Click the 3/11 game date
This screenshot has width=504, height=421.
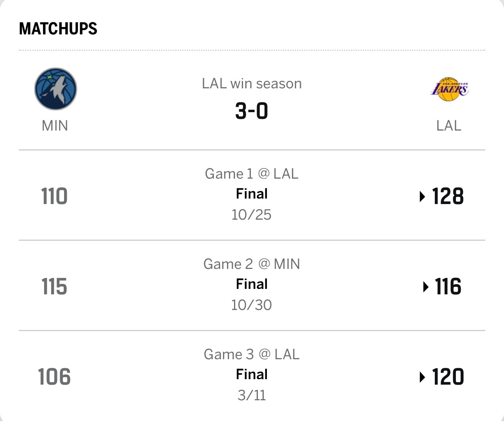[x=252, y=395]
